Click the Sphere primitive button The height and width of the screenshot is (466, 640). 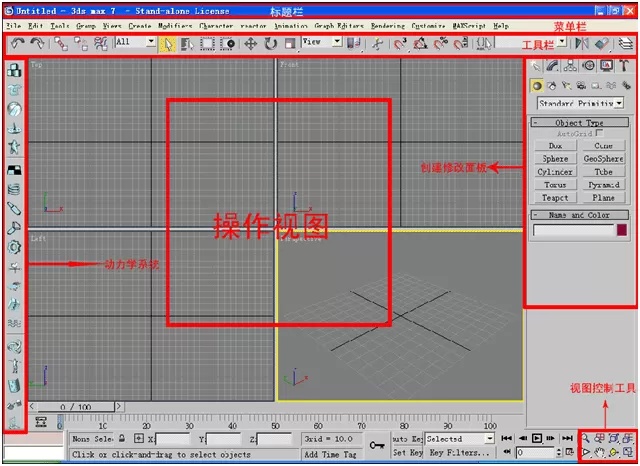click(x=555, y=159)
